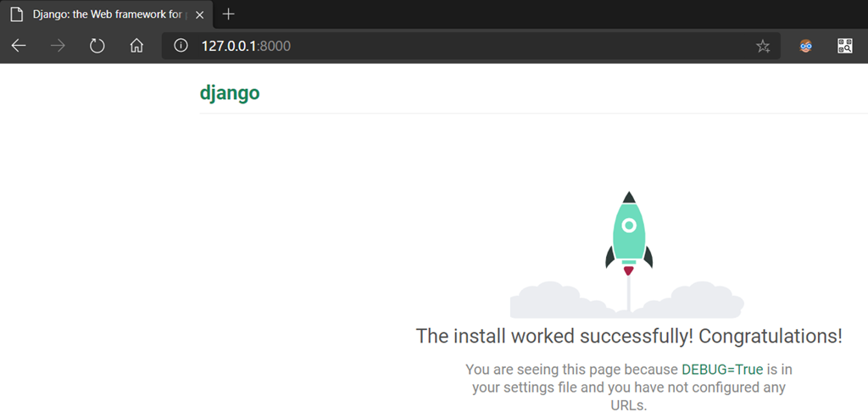Open the browser home page icon
The height and width of the screenshot is (418, 868).
[136, 46]
